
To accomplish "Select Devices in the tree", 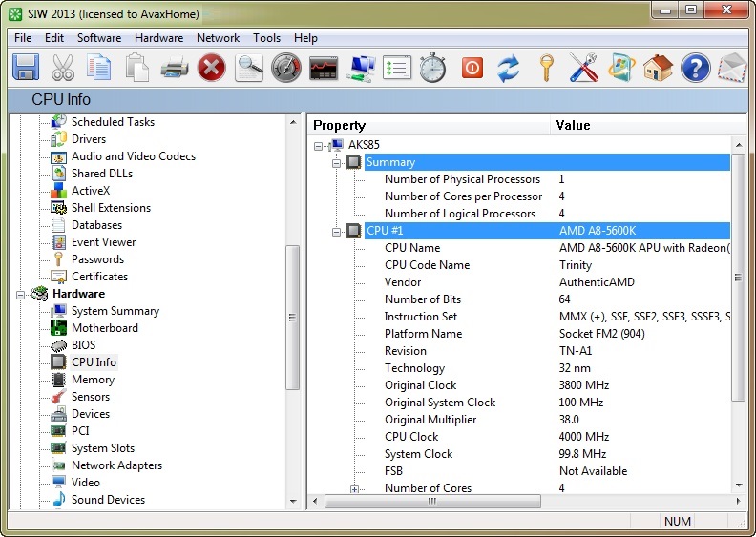I will pos(91,414).
